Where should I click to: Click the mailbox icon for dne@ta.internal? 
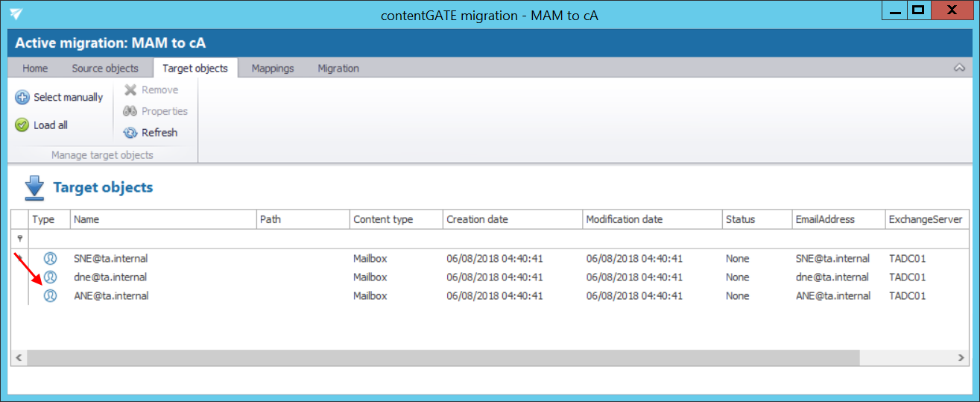click(x=50, y=277)
